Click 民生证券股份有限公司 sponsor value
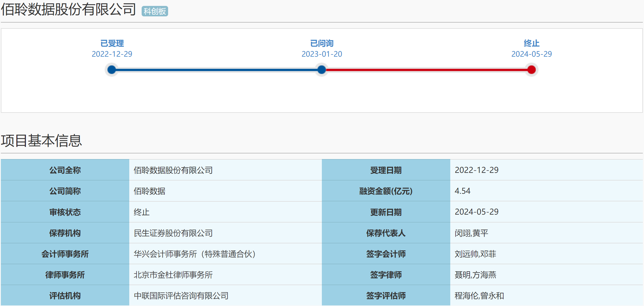644x306 pixels. tap(173, 233)
